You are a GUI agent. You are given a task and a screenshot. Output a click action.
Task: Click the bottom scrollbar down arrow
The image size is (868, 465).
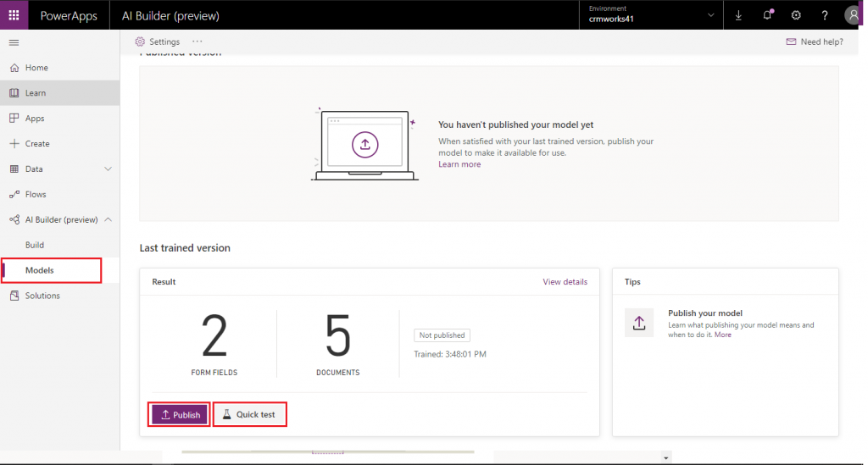666,458
